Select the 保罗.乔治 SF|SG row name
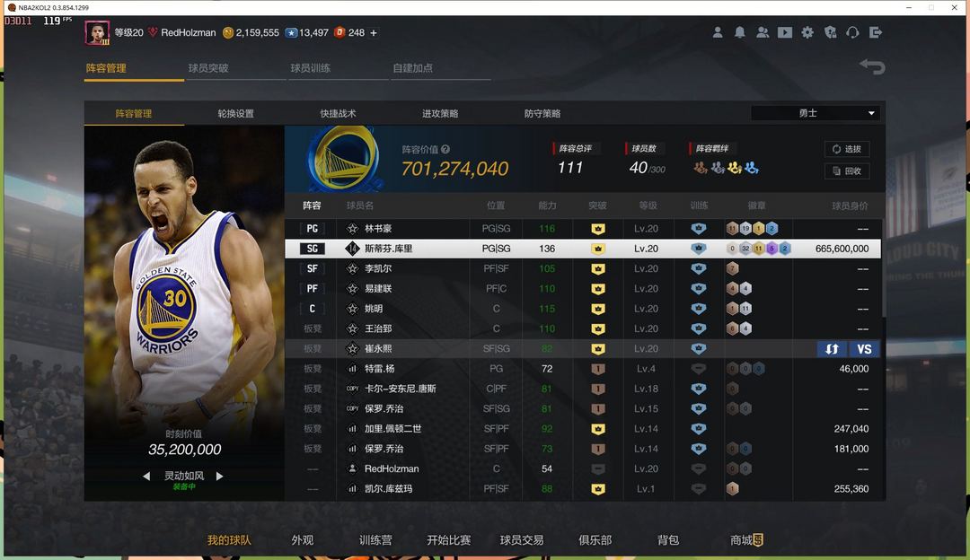 [x=384, y=409]
